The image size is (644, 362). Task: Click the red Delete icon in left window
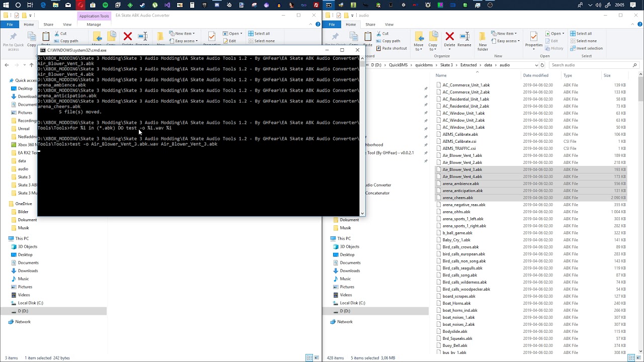(127, 37)
